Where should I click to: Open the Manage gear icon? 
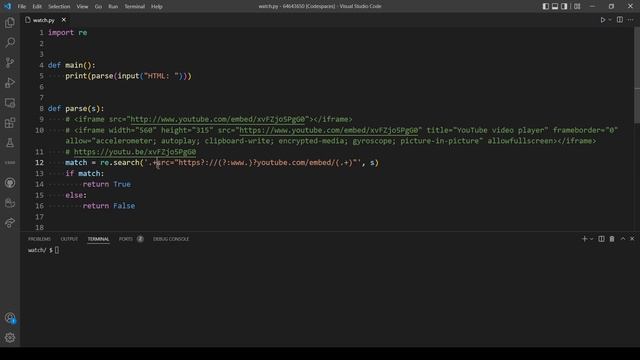tap(10, 338)
